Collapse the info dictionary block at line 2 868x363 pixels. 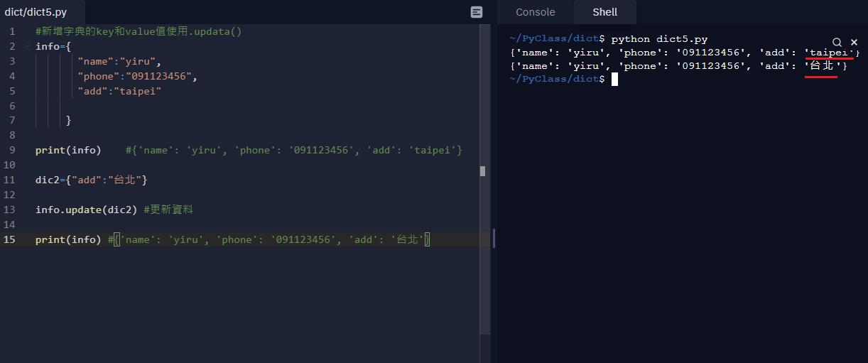27,47
